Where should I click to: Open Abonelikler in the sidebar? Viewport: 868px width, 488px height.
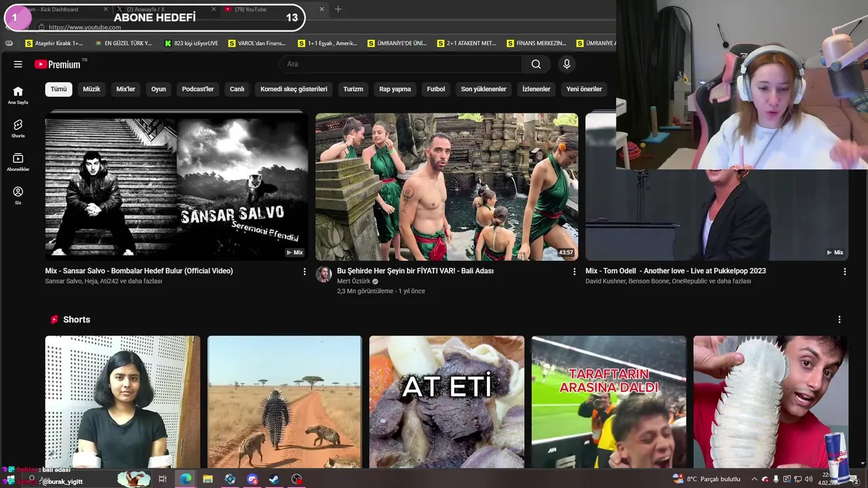click(18, 162)
